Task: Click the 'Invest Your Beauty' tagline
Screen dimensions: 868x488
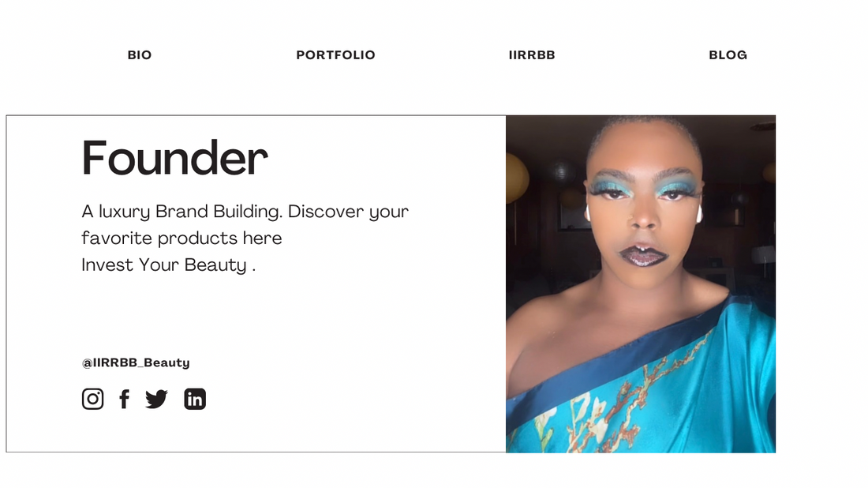Action: point(164,265)
